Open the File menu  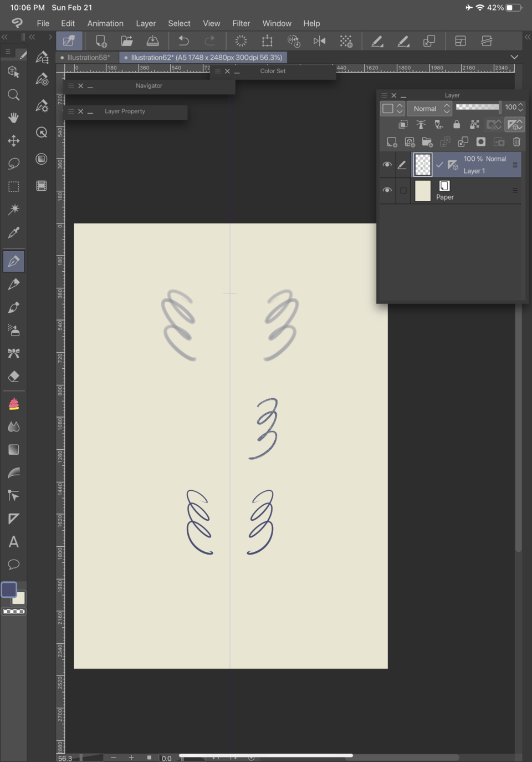(x=43, y=23)
